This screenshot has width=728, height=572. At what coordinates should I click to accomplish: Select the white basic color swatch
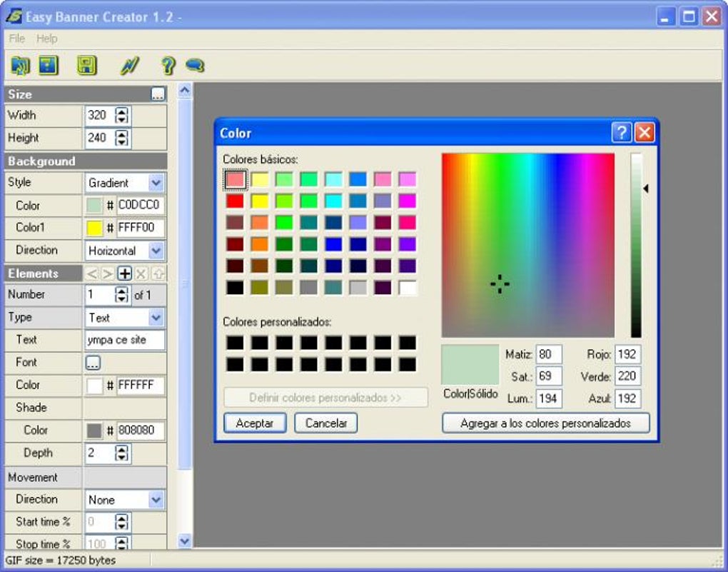(408, 288)
